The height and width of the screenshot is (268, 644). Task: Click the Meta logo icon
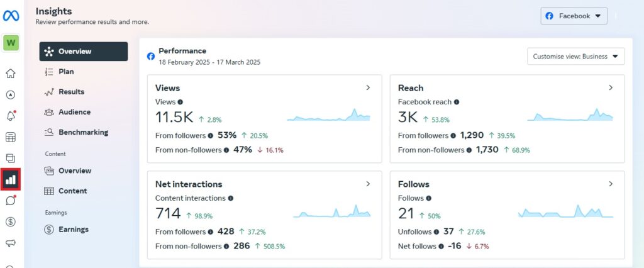11,15
